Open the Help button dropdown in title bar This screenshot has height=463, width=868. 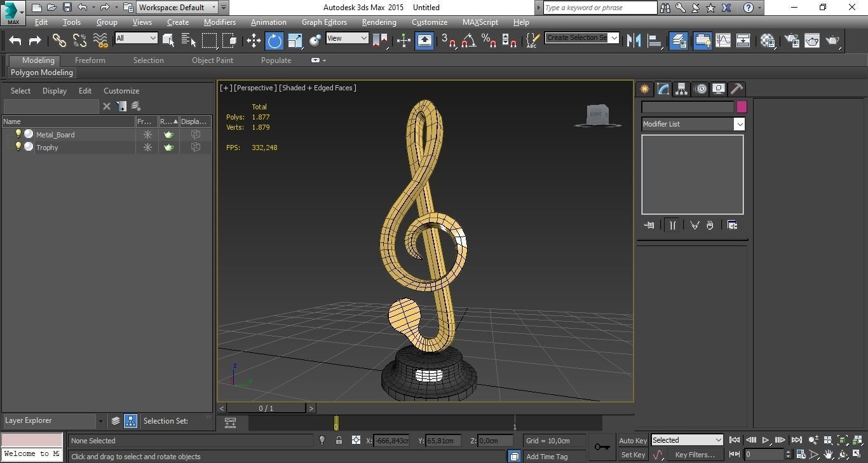pyautogui.click(x=760, y=8)
